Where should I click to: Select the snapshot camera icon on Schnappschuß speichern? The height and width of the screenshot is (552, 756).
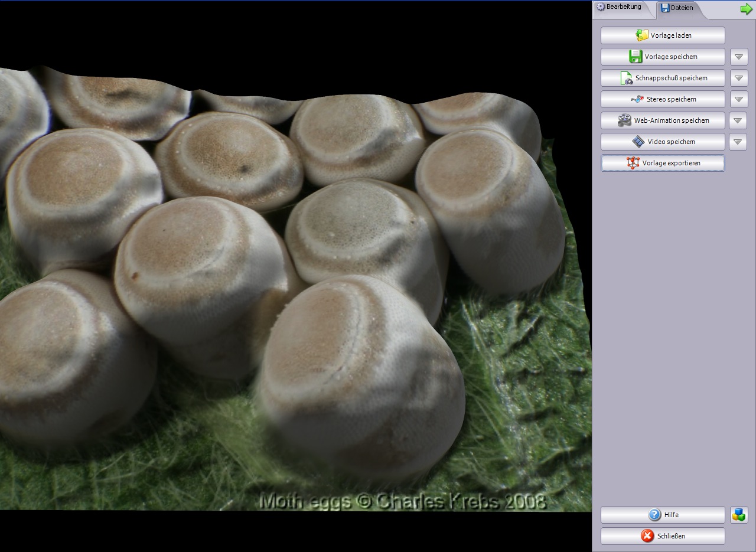point(627,77)
